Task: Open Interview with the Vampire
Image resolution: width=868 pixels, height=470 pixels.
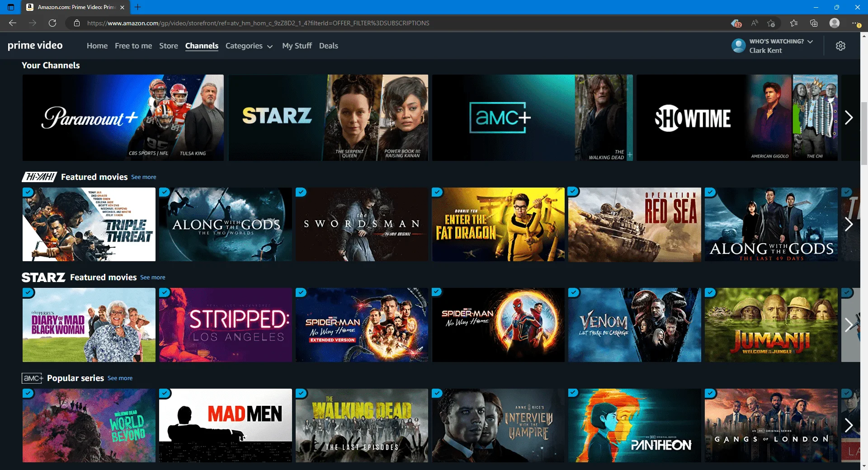Action: click(498, 425)
